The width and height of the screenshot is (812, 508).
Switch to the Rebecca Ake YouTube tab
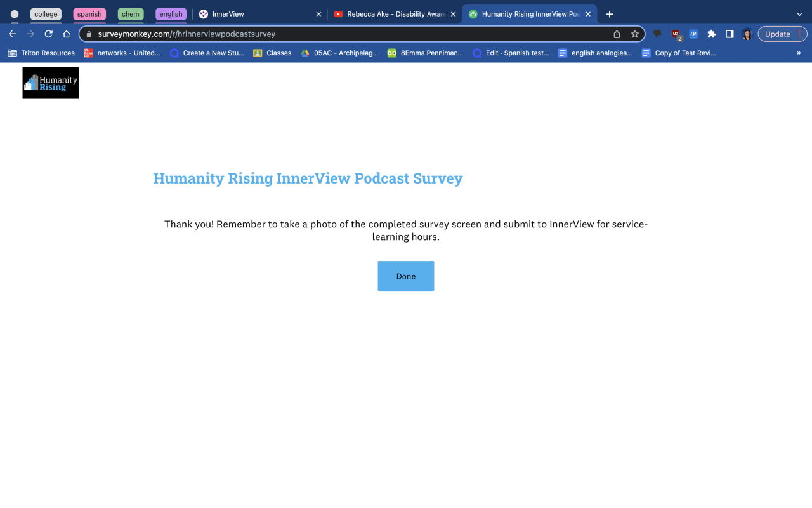point(395,14)
